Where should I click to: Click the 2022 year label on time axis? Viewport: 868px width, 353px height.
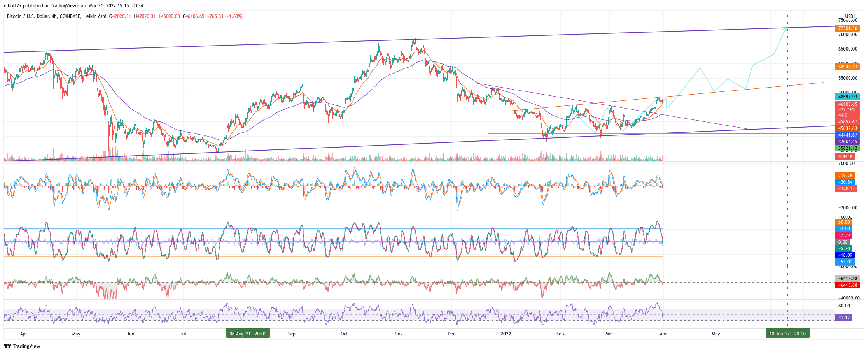506,334
